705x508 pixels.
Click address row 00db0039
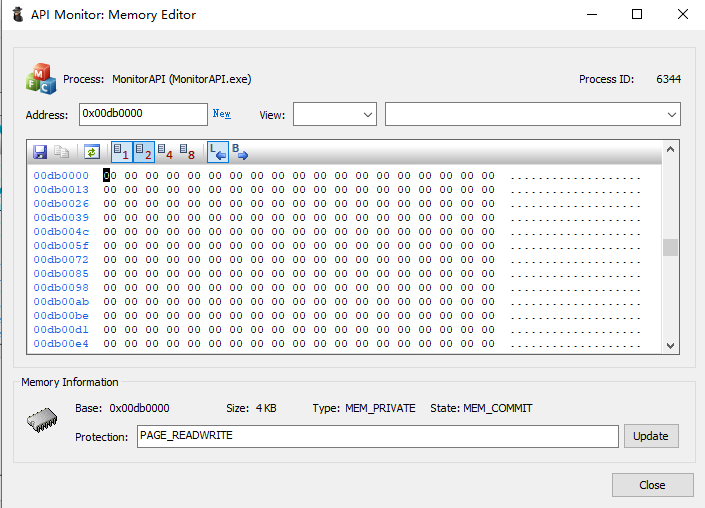(x=61, y=218)
